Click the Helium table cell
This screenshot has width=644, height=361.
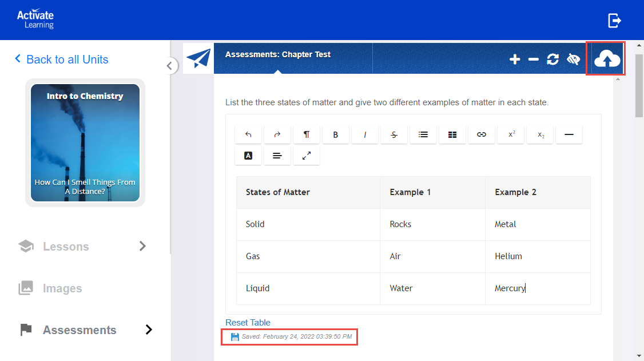coord(538,256)
